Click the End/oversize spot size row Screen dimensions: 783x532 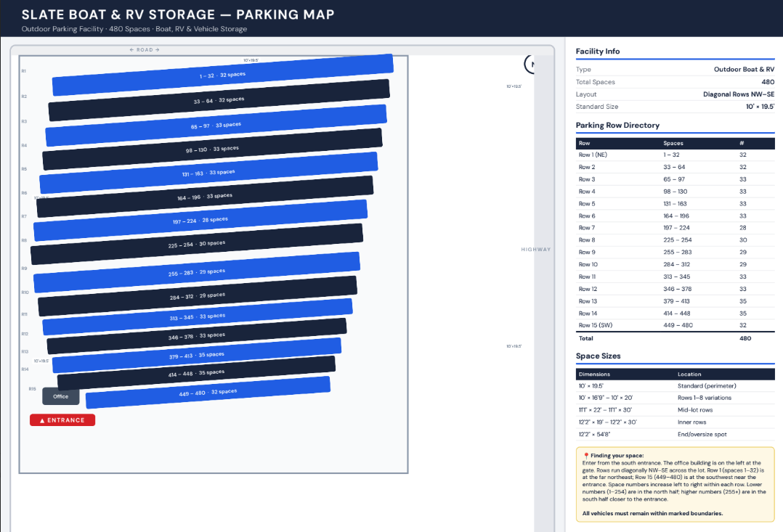[675, 435]
